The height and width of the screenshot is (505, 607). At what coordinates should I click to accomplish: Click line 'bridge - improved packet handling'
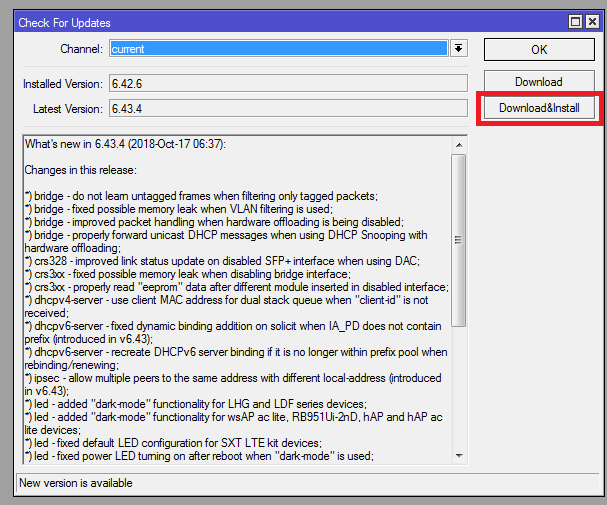tap(214, 222)
